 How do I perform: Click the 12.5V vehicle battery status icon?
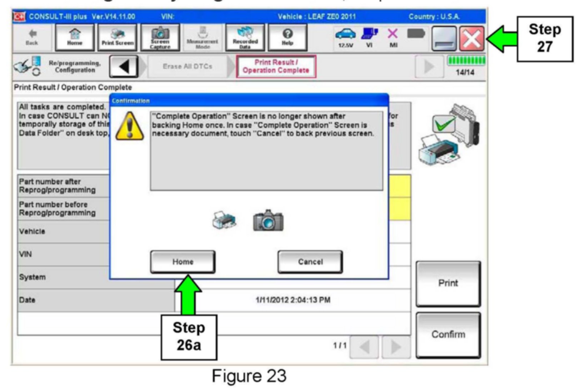coord(345,37)
